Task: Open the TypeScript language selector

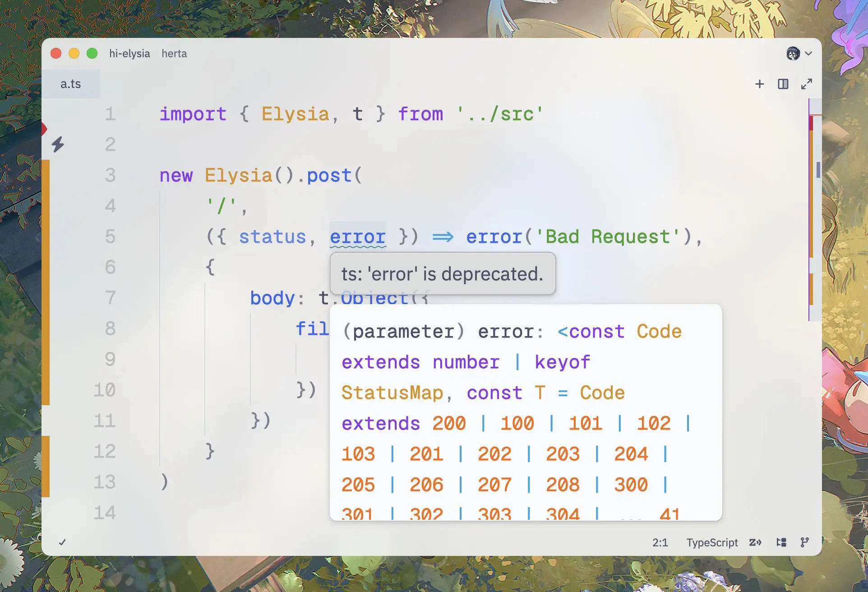Action: tap(712, 542)
